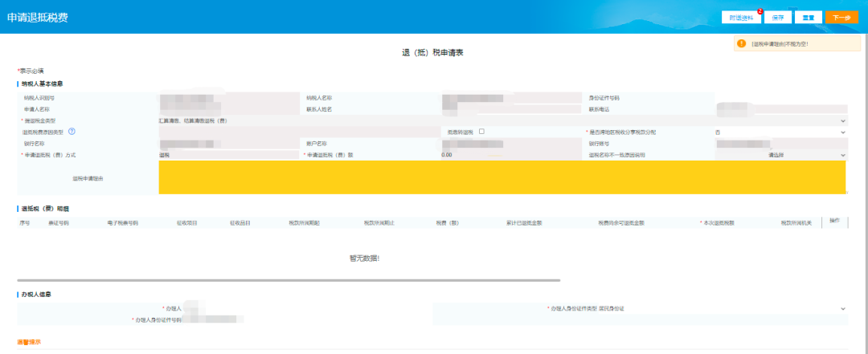Expand the 是否跨地区税收分享税款分配 dropdown
868x354 pixels.
click(x=843, y=132)
